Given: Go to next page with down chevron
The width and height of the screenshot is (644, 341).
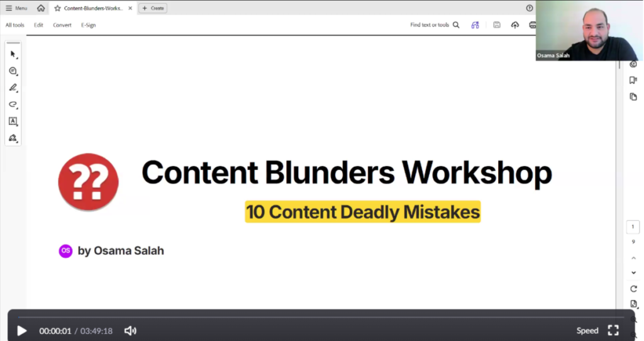Looking at the screenshot, I should [x=633, y=272].
